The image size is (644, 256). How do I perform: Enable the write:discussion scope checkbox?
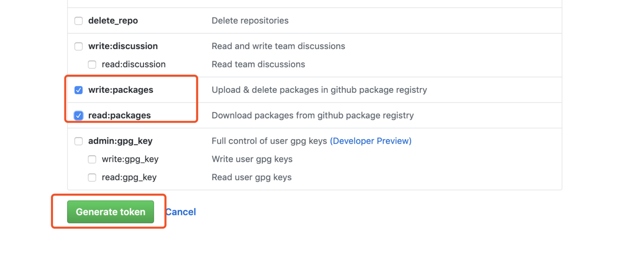pyautogui.click(x=79, y=46)
